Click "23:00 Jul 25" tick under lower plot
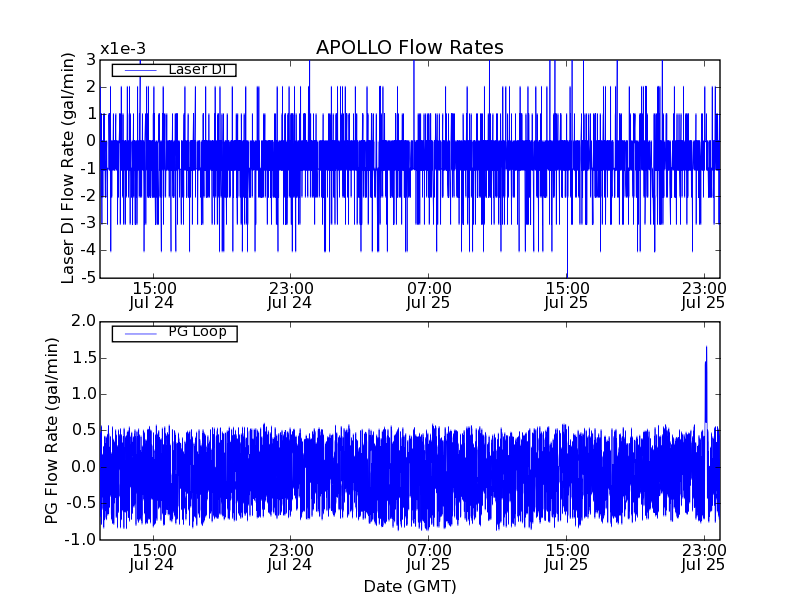Screen dimensions: 800x600 point(703,557)
